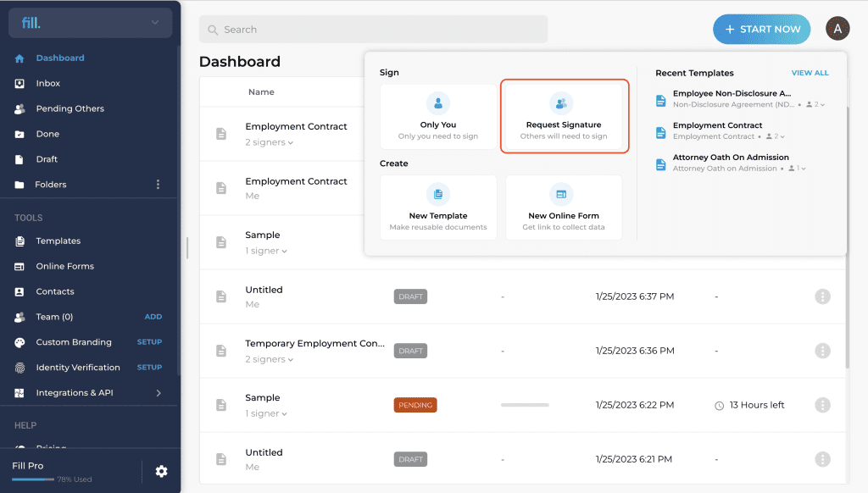
Task: Click the Name column header
Action: coord(261,91)
